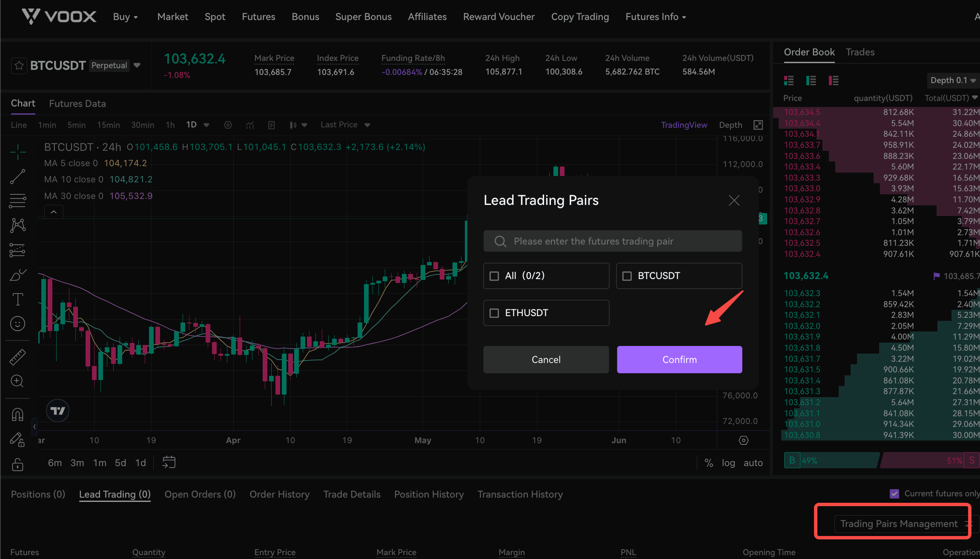This screenshot has width=980, height=559.
Task: Collapse the drawing toolbar side arrow
Action: [x=34, y=426]
